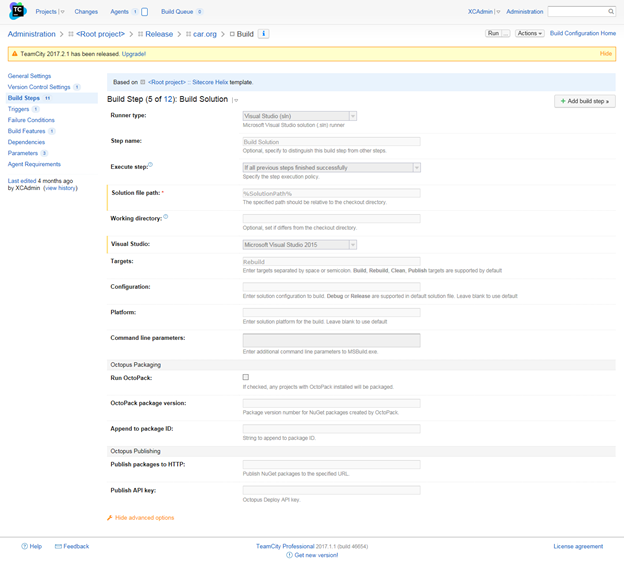Screen dimensions: 624x577
Task: Click the header search field
Action: [x=577, y=12]
